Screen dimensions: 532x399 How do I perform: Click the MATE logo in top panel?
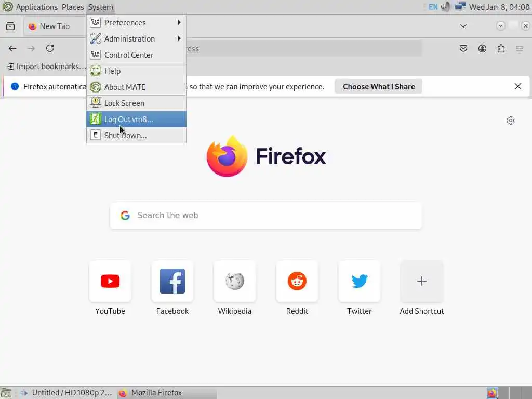7,7
